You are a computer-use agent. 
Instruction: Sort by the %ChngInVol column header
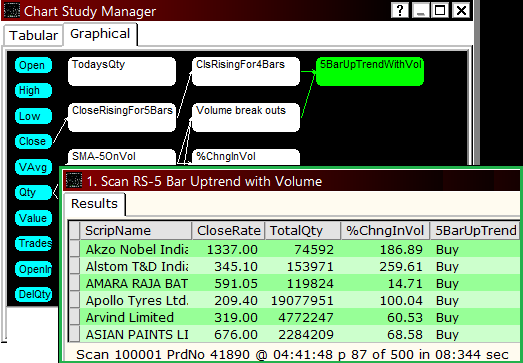click(x=385, y=231)
